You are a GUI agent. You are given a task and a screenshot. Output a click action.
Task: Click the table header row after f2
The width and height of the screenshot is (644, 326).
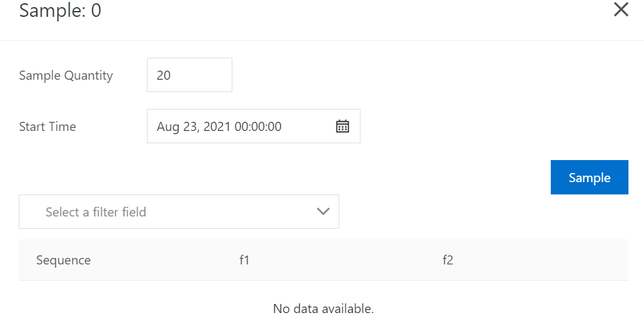[x=550, y=261]
